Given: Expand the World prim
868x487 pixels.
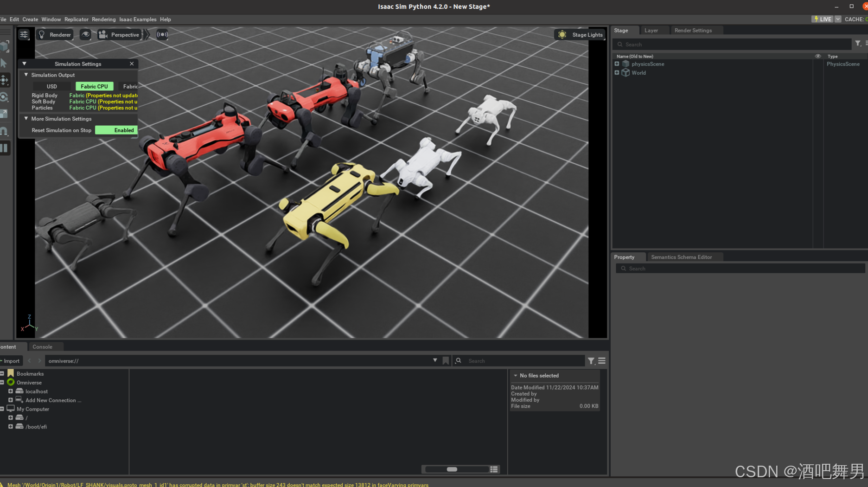Looking at the screenshot, I should click(617, 73).
